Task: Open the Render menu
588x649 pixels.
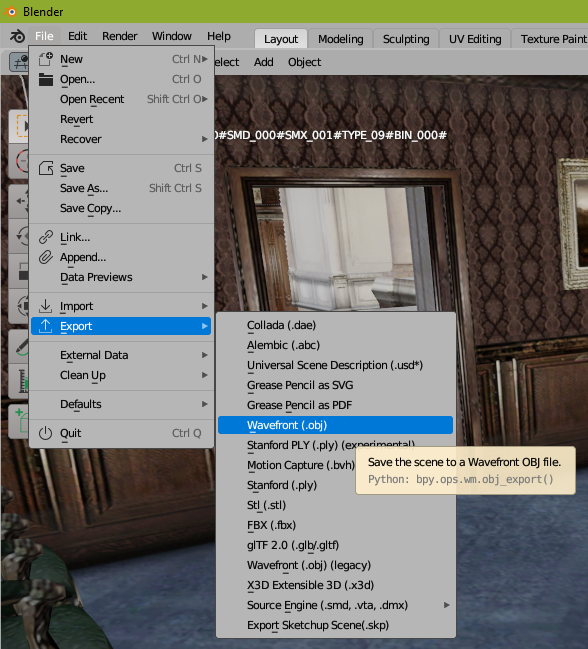Action: point(120,36)
